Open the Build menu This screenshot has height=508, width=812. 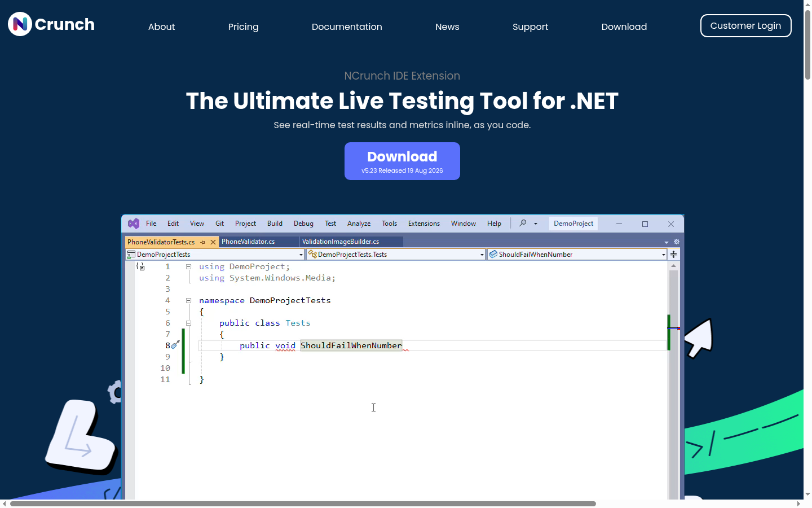[x=275, y=224]
